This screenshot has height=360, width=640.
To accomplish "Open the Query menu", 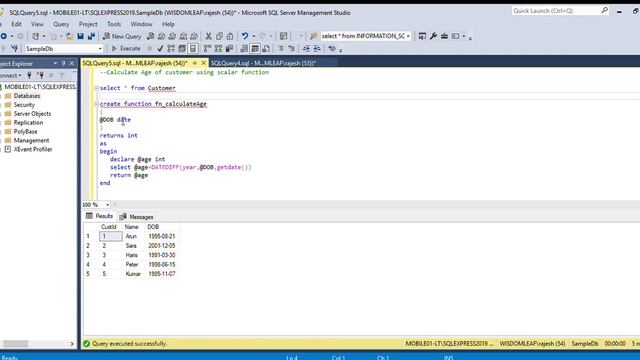I will [x=61, y=24].
